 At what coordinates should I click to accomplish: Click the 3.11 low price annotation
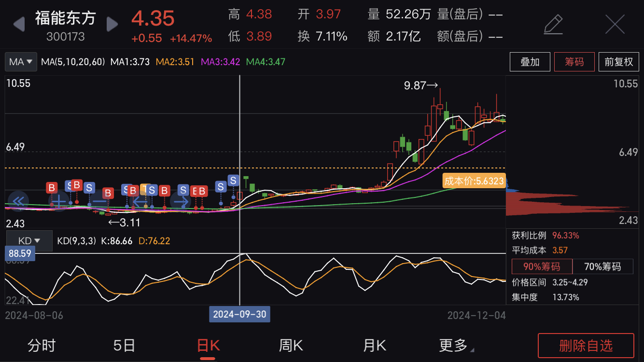(x=124, y=223)
